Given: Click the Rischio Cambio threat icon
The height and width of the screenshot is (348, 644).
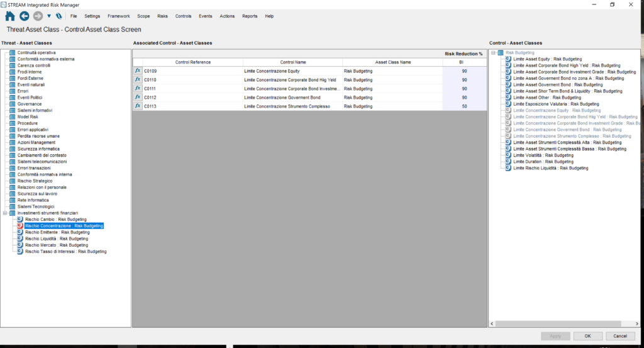Looking at the screenshot, I should [x=19, y=220].
